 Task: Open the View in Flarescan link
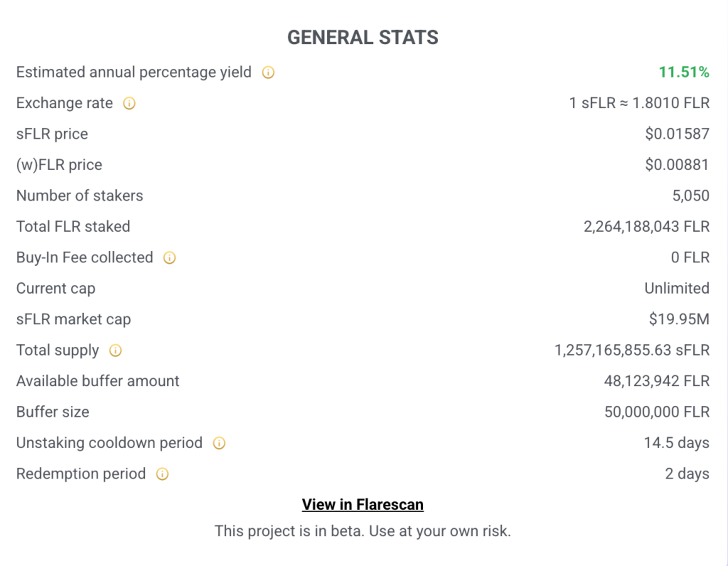click(x=363, y=505)
